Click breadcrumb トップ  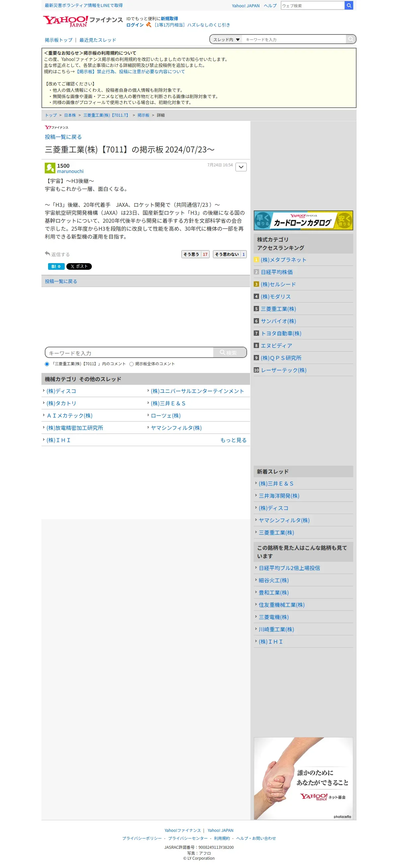click(51, 115)
